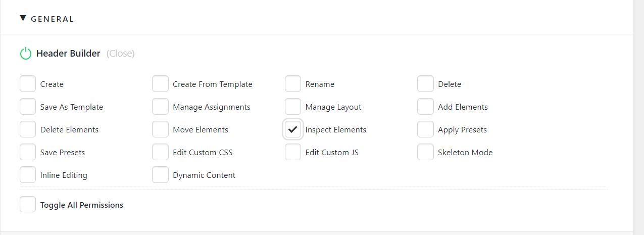644x235 pixels.
Task: Enable the Delete Elements checkbox
Action: click(x=28, y=129)
